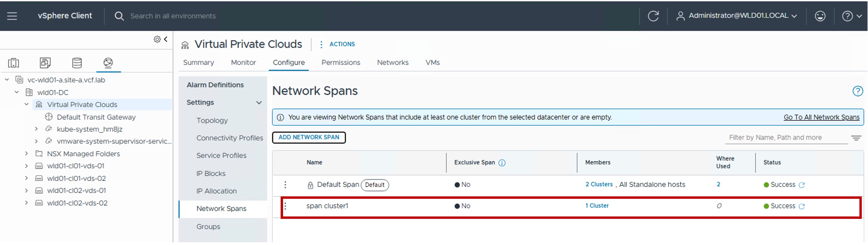This screenshot has width=868, height=245.
Task: Open the VMs tab
Action: (x=432, y=62)
